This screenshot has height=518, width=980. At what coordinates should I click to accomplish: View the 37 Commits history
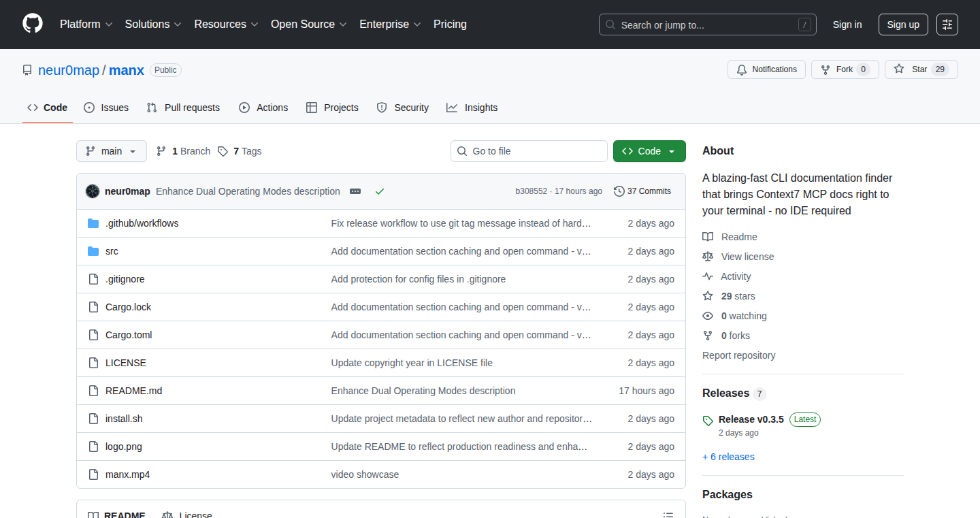point(642,191)
